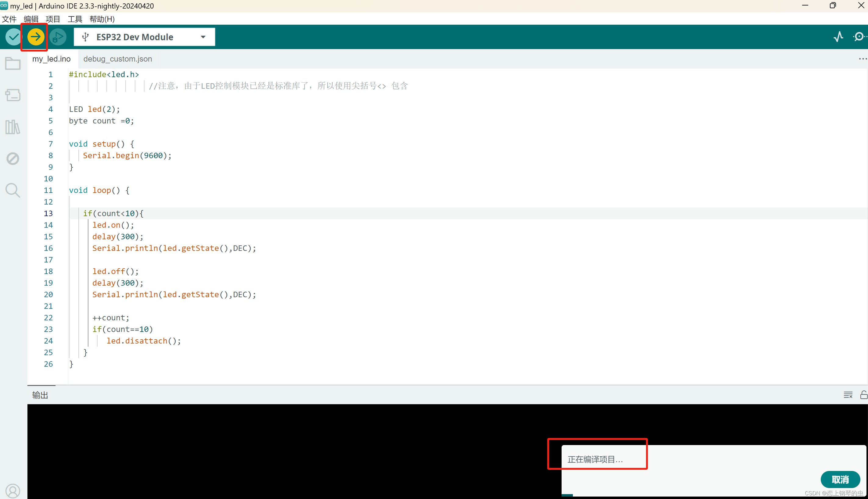Restore down the window

[x=833, y=5]
